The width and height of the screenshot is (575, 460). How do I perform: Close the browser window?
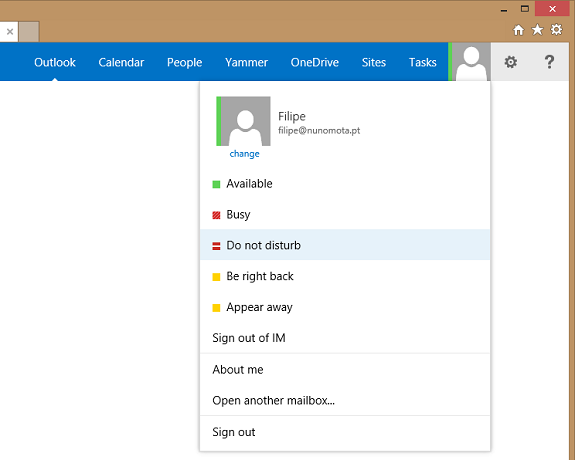(552, 9)
